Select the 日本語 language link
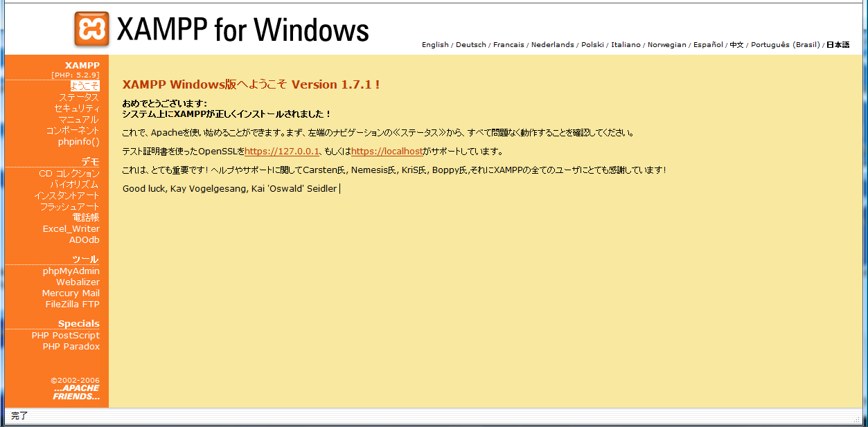Viewport: 868px width, 427px height. click(x=838, y=45)
